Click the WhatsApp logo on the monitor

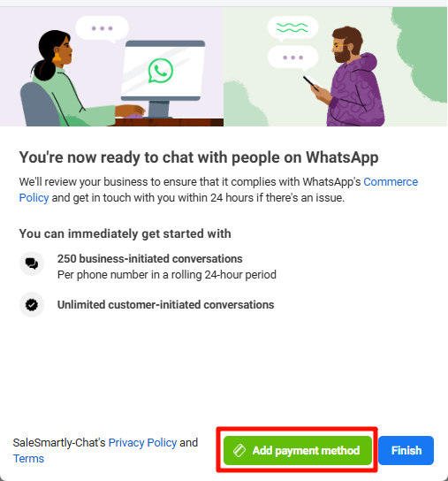click(160, 71)
